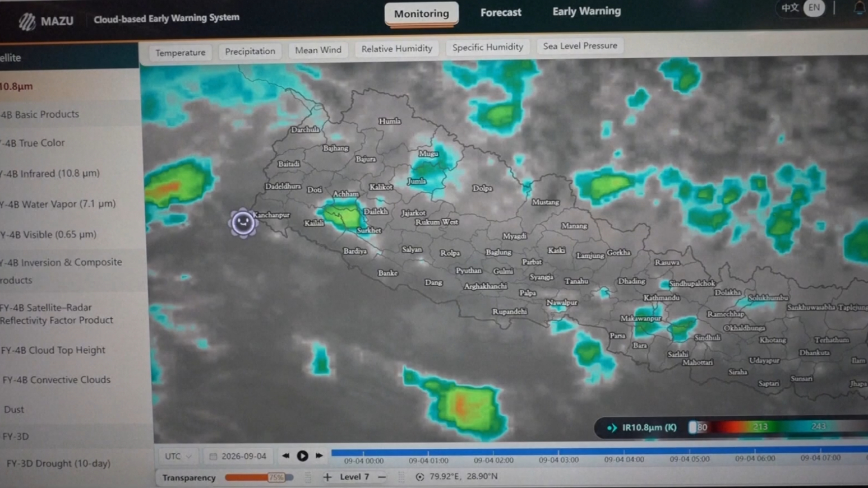Step forward to next frame
This screenshot has width=868, height=488.
pos(319,456)
